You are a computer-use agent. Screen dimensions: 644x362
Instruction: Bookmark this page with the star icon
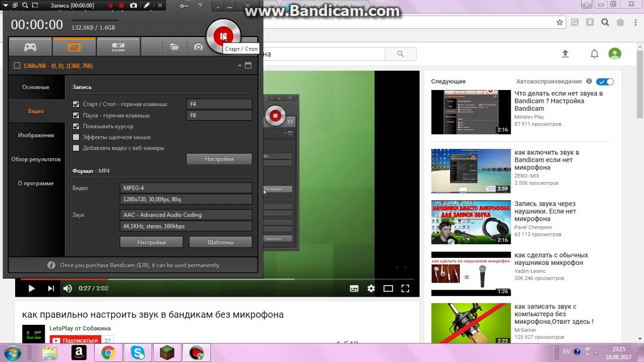[559, 22]
